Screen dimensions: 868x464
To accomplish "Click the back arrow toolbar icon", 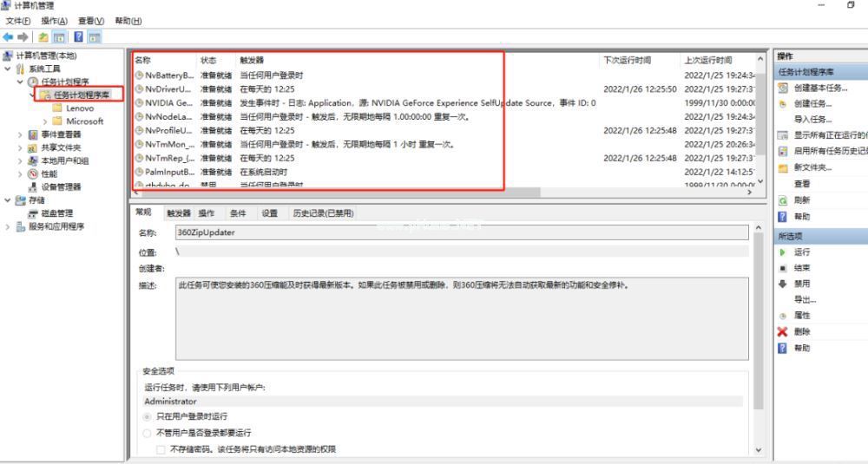I will [x=8, y=37].
